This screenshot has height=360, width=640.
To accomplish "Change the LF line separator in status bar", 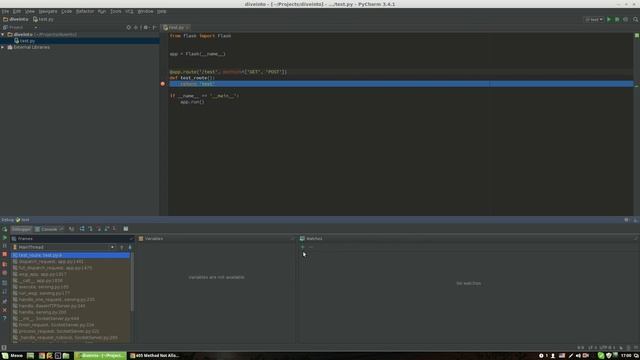I will tap(591, 348).
